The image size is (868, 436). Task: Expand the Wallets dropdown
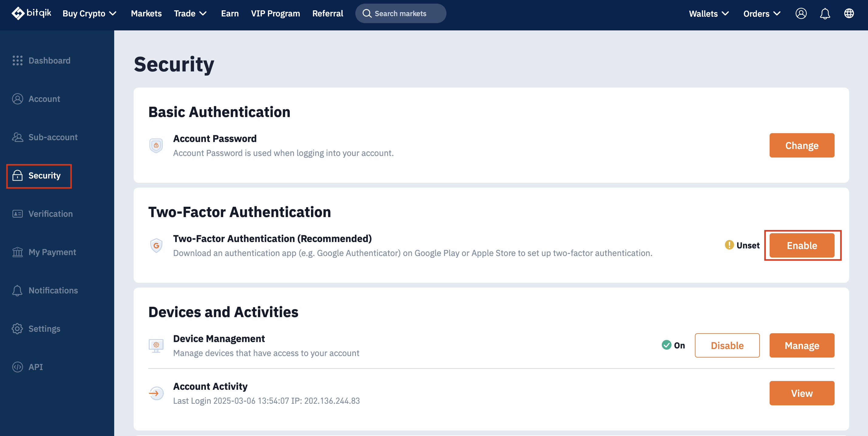click(709, 13)
